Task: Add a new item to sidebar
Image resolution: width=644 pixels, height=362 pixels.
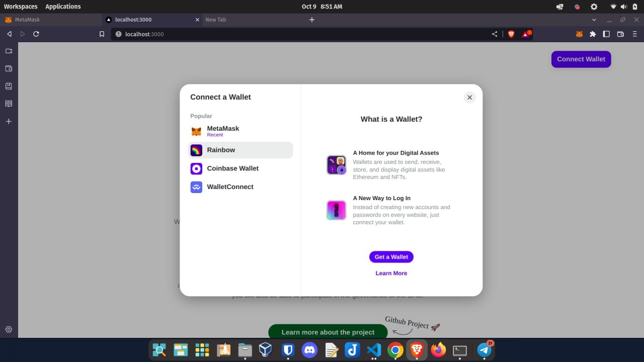Action: click(x=9, y=122)
